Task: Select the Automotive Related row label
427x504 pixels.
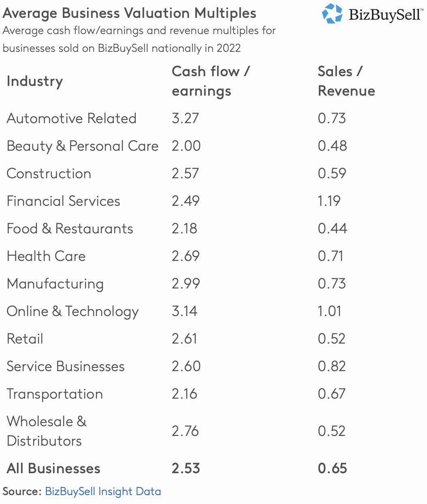Action: tap(72, 118)
